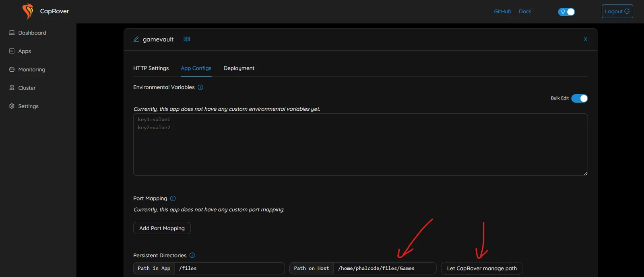Viewport: 644px width, 277px height.
Task: Click the CapRover title text
Action: [55, 11]
